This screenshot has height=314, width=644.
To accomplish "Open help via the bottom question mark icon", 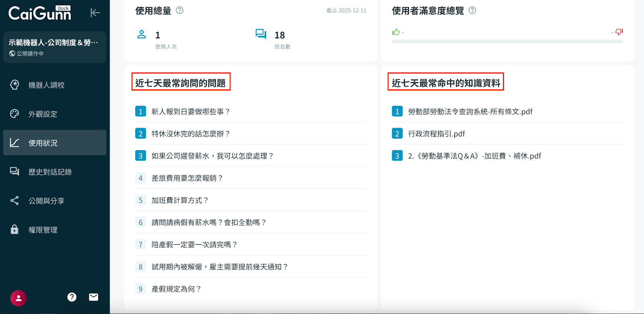I will (72, 297).
